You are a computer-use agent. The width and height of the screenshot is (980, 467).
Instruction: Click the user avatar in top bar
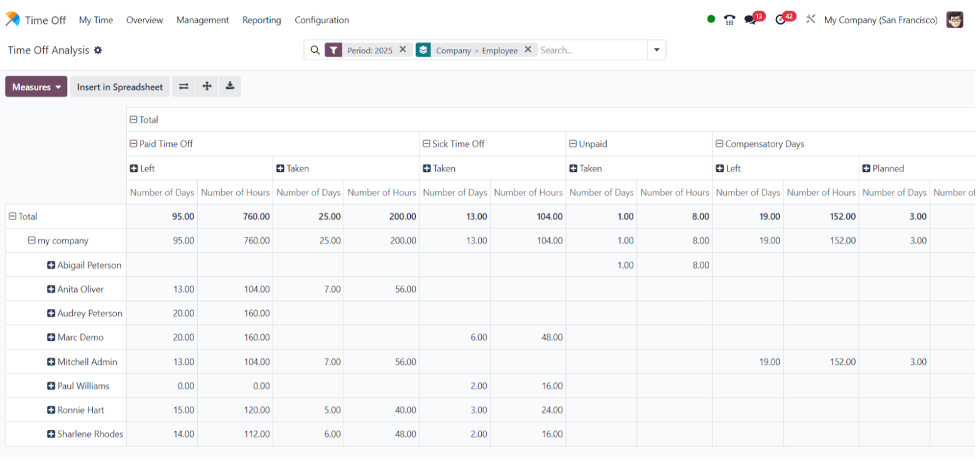(x=955, y=19)
